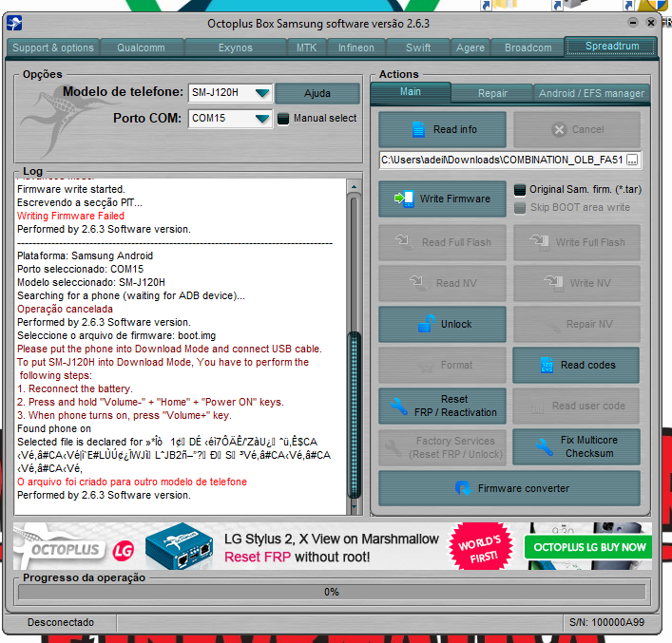The image size is (672, 643).
Task: Click the Repair NV button
Action: pyautogui.click(x=577, y=324)
